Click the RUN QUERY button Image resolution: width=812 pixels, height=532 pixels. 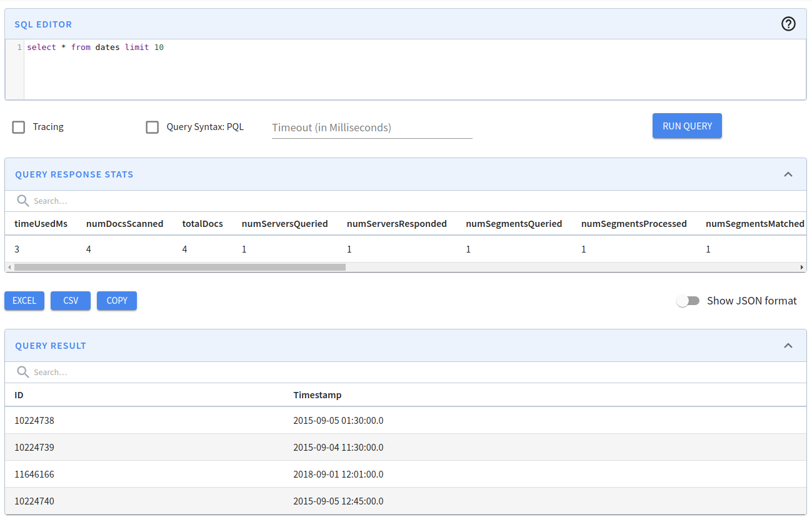coord(687,126)
